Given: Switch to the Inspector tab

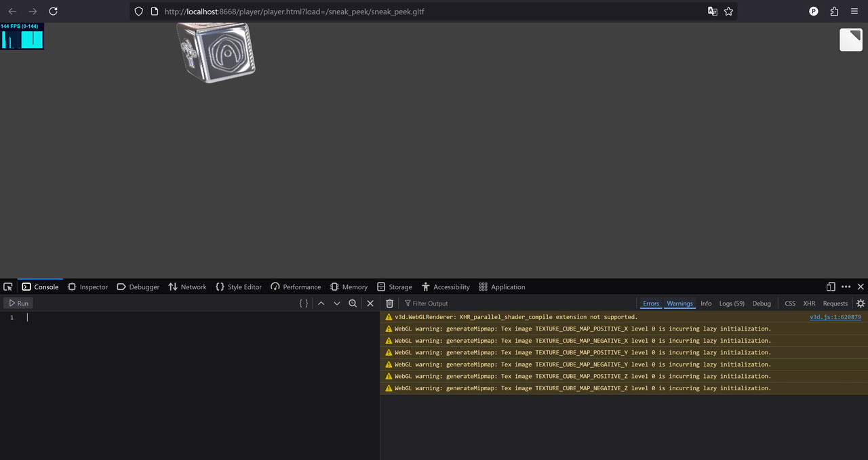Looking at the screenshot, I should [87, 287].
